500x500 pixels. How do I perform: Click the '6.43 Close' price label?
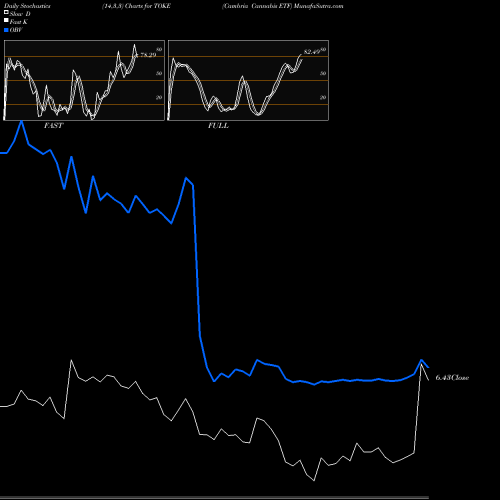click(x=452, y=378)
